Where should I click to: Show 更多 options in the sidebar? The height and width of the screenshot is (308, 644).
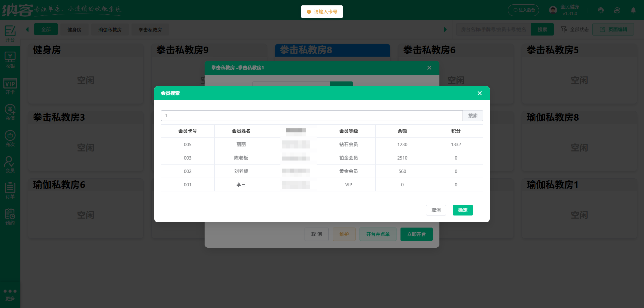pyautogui.click(x=10, y=294)
